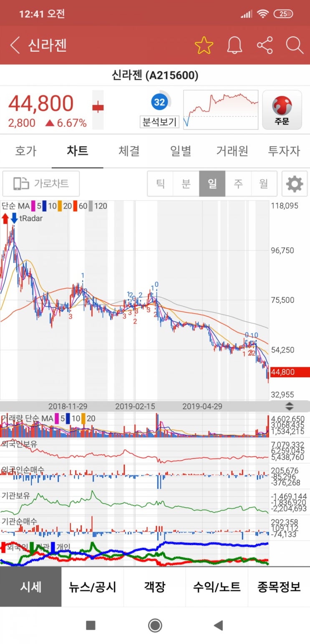Tap the 외국인보유 indicator label
Viewport: 310px width, 644px height.
click(x=19, y=444)
